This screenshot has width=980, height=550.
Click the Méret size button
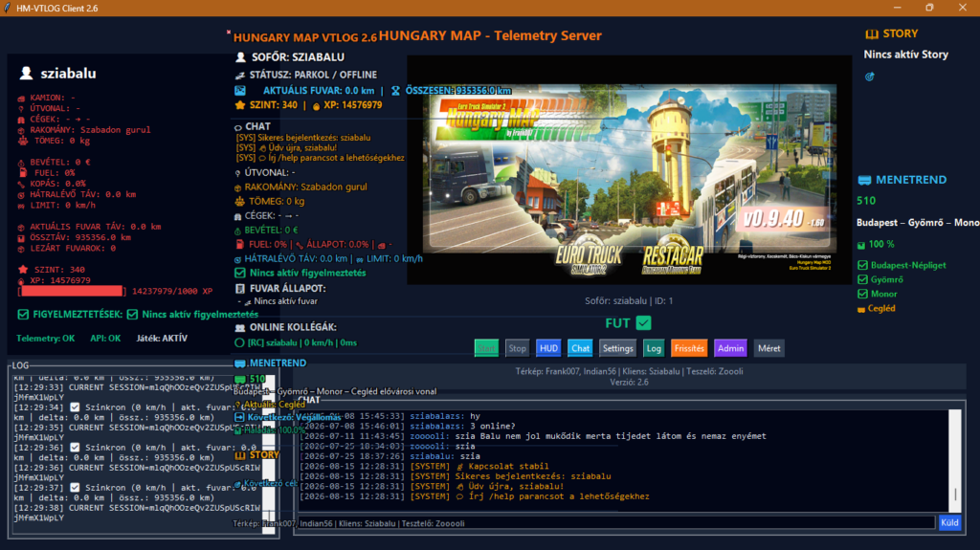(x=768, y=348)
